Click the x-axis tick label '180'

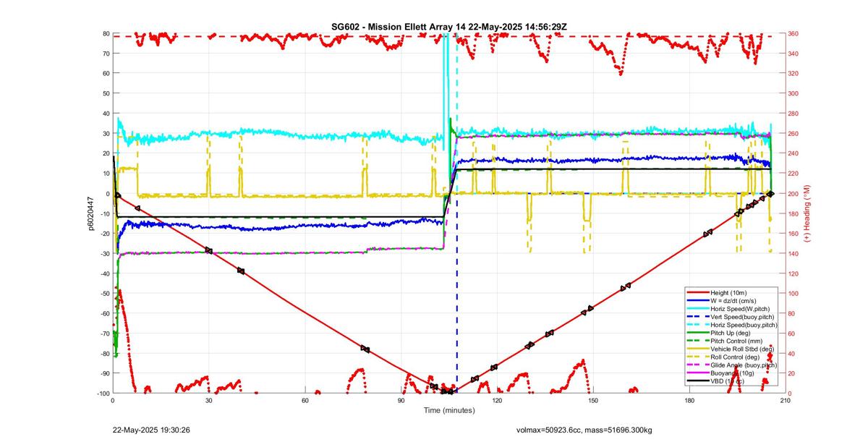(689, 399)
